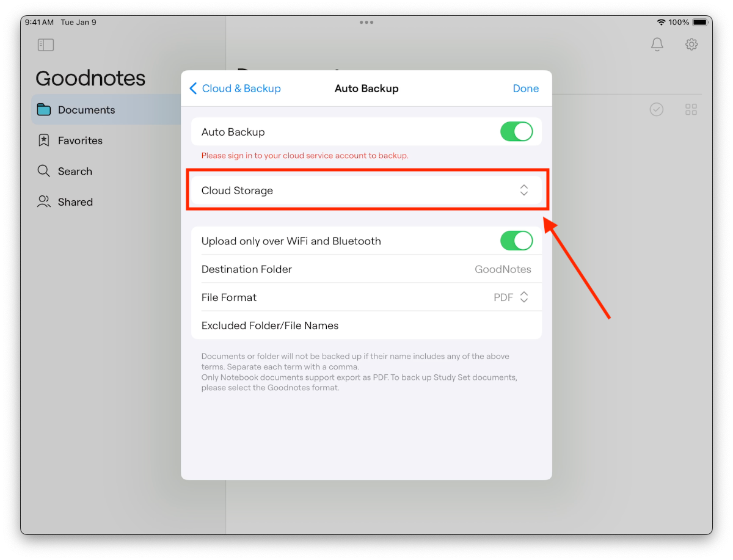Screen dimensions: 733x560
Task: Click the checkmark select icon
Action: coord(656,109)
